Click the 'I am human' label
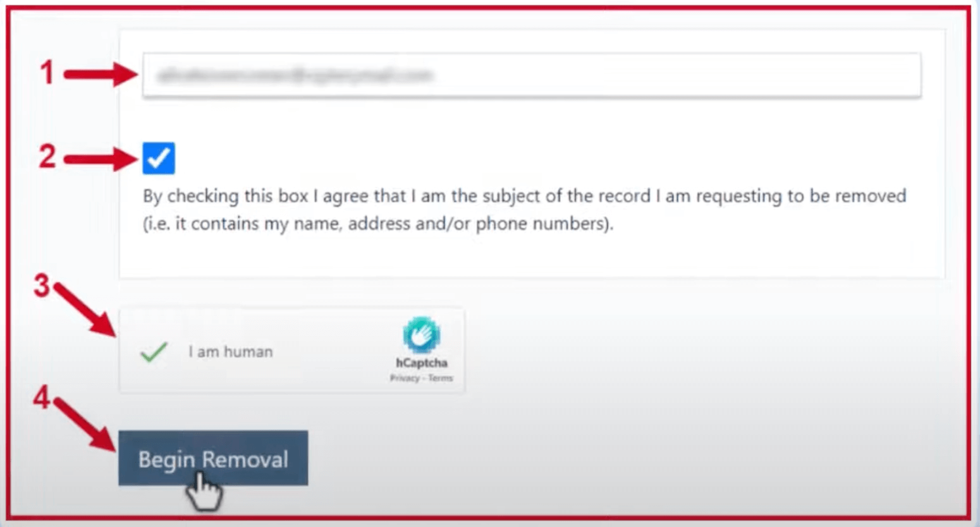 tap(231, 352)
